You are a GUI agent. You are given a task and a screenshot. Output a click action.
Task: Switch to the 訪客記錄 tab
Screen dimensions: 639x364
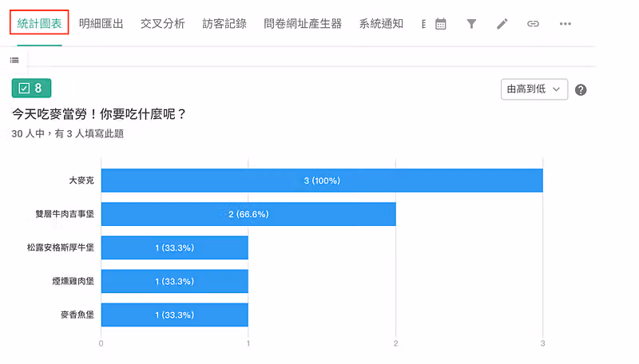[x=224, y=24]
